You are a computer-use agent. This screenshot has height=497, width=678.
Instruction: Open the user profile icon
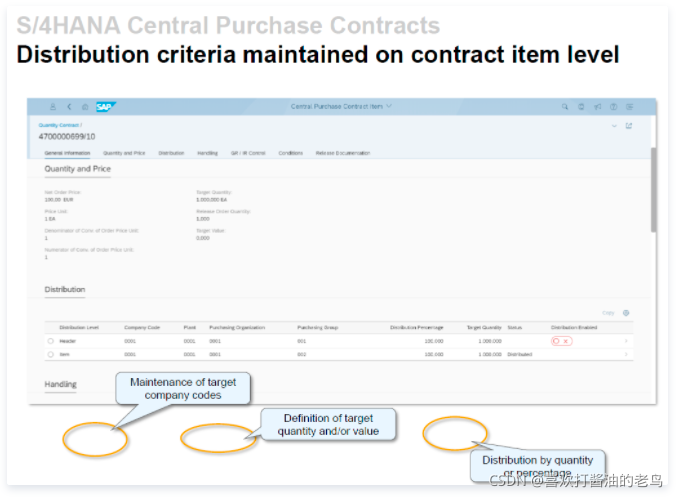click(x=53, y=106)
